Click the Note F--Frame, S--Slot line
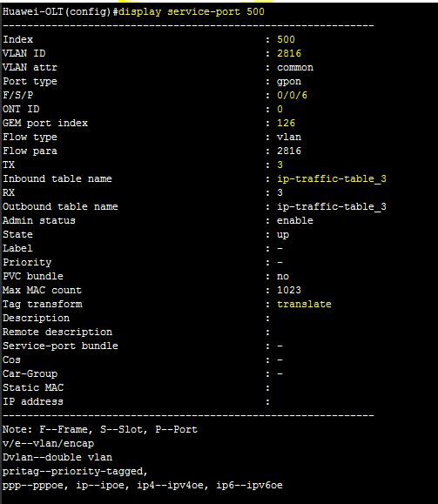 (x=100, y=429)
